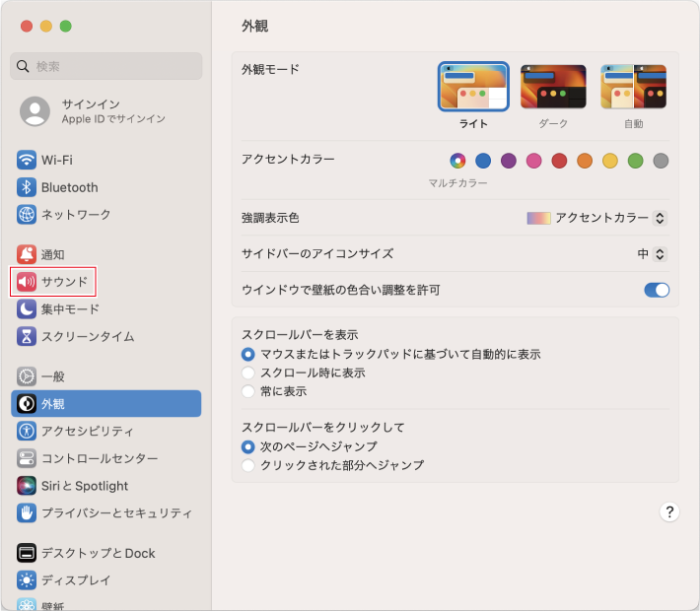Open 集中モード moon icon
Screen dimensions: 700x611
[26, 309]
